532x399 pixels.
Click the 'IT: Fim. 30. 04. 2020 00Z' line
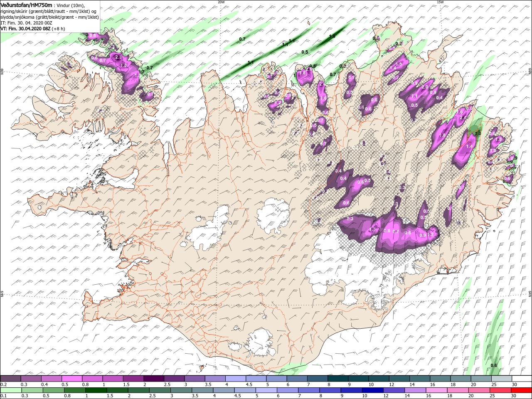pyautogui.click(x=26, y=23)
